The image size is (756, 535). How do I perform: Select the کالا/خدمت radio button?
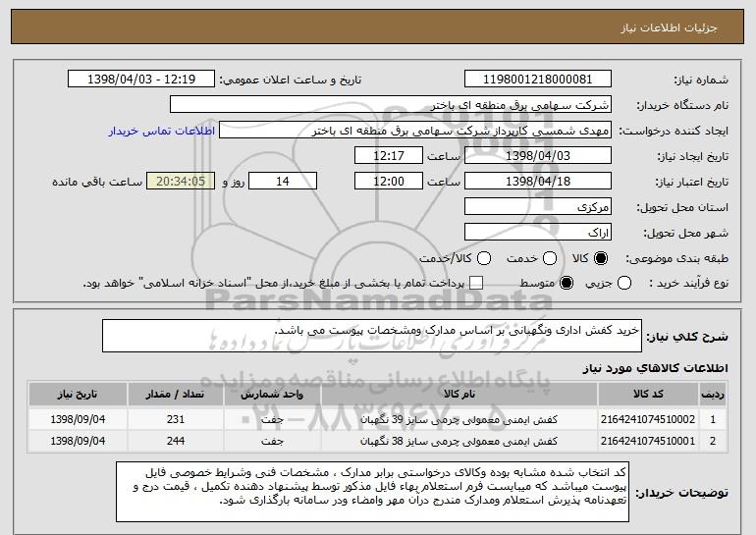[x=484, y=259]
